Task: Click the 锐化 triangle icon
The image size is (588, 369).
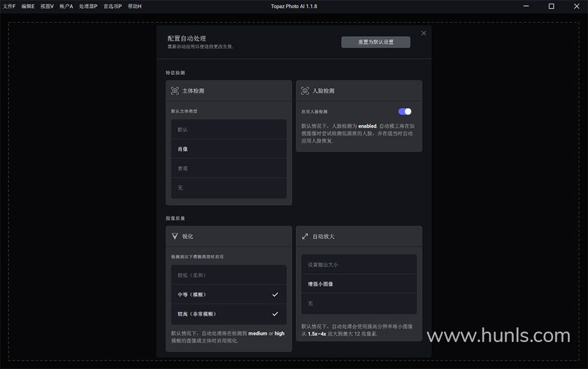Action: point(175,236)
